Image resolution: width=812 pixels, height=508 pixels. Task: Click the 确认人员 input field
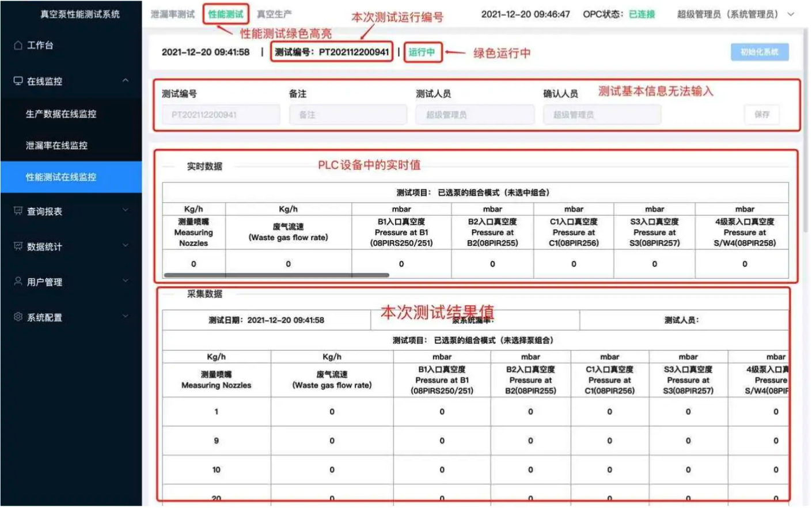602,115
